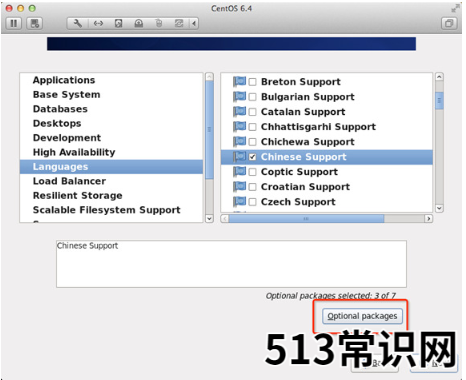Click the categories list vertical scrollbar thumb

(209, 130)
